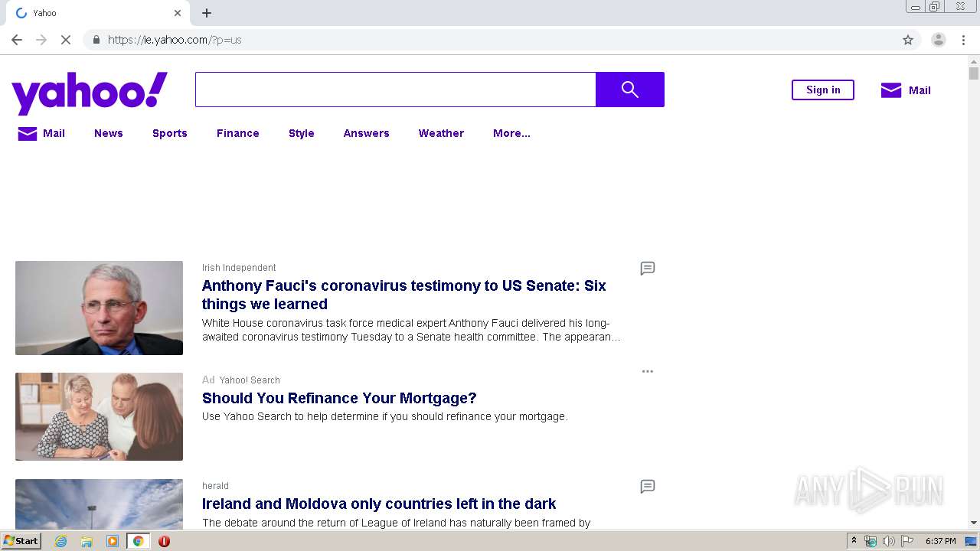Expand the More... navigation menu
The width and height of the screenshot is (980, 551).
(x=511, y=133)
